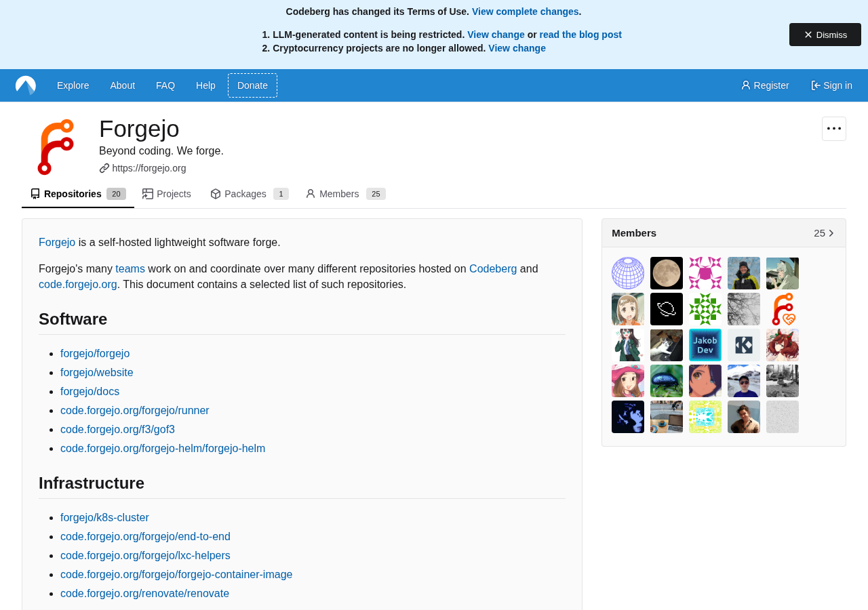Viewport: 868px width, 610px height.
Task: Click the Software section heading
Action: click(73, 319)
